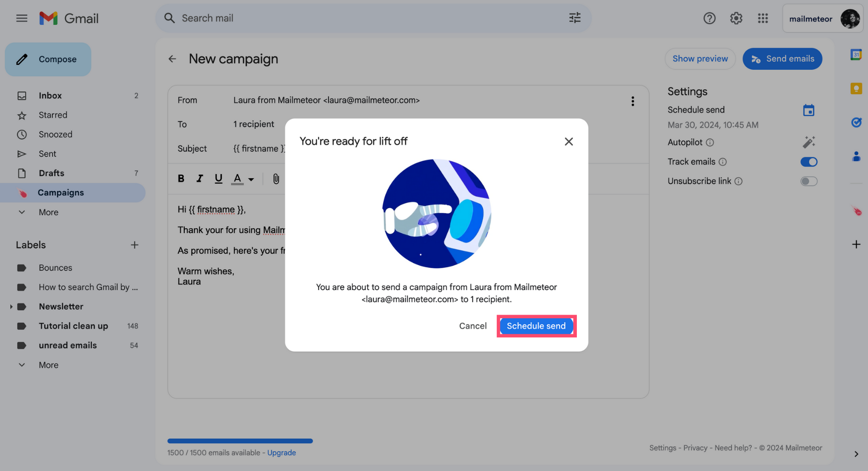Image resolution: width=868 pixels, height=471 pixels.
Task: Open search filter options icon
Action: tap(575, 18)
